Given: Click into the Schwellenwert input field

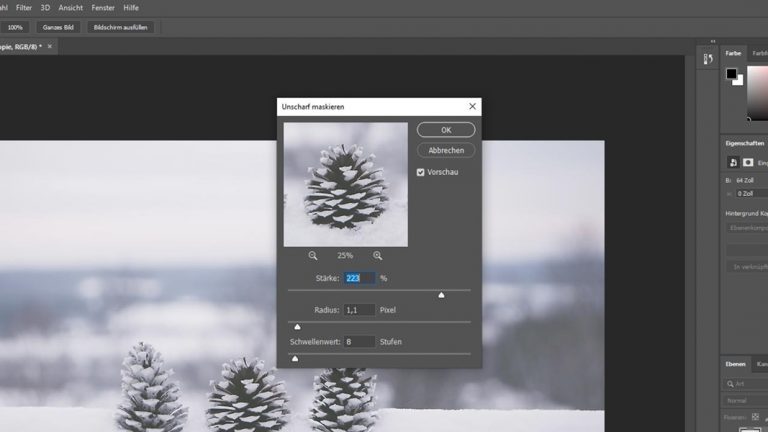Looking at the screenshot, I should (x=359, y=342).
